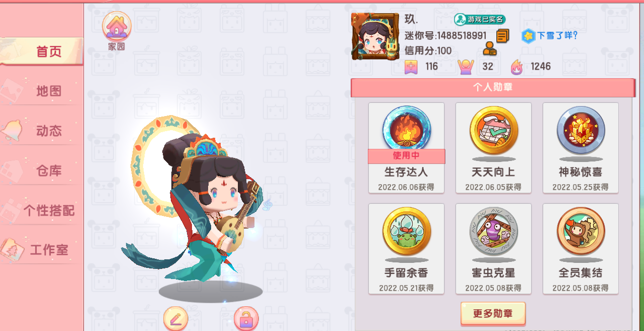Select the 神秘惊喜 medal
The height and width of the screenshot is (331, 644).
pyautogui.click(x=581, y=148)
